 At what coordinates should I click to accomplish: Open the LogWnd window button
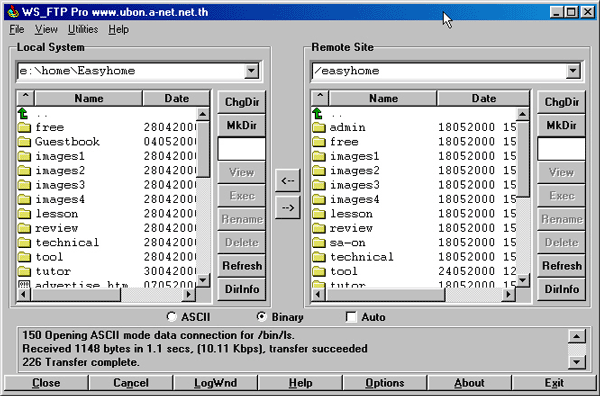[215, 383]
